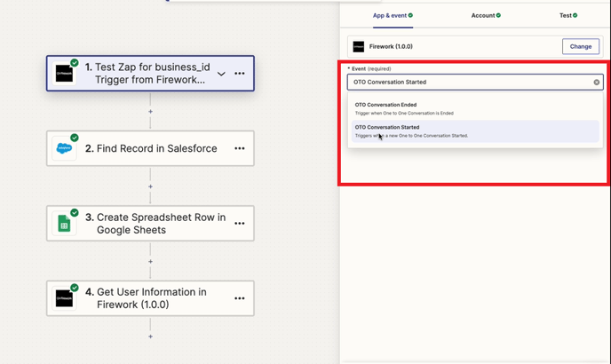The image size is (611, 364).
Task: Click the Event input field
Action: pyautogui.click(x=475, y=83)
